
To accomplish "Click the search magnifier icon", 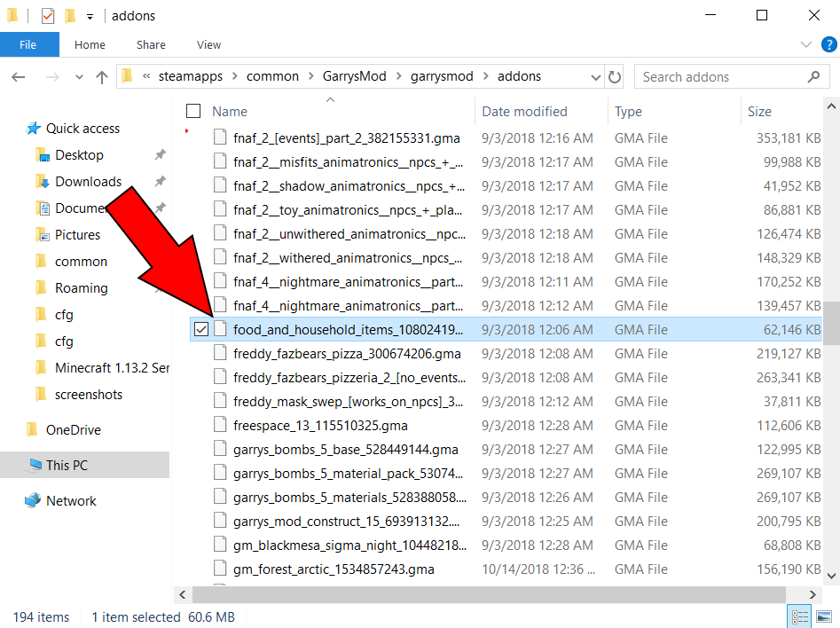I will pyautogui.click(x=813, y=77).
